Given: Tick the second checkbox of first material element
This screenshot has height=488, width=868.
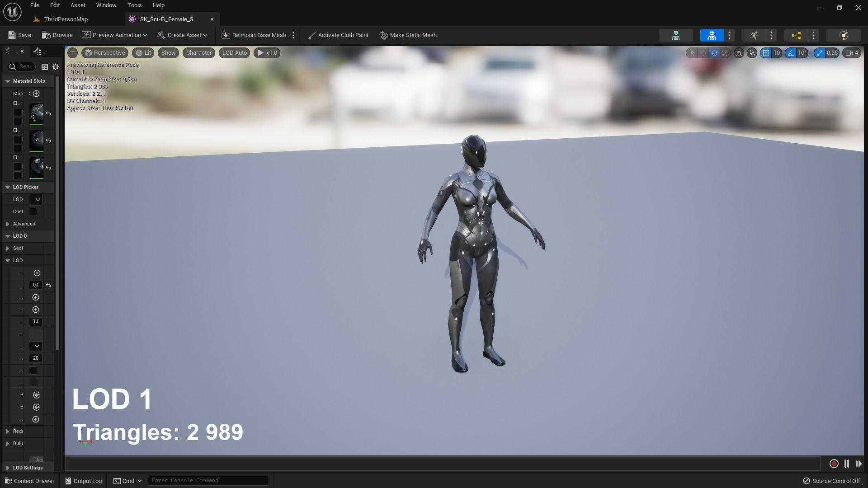Looking at the screenshot, I should click(17, 121).
